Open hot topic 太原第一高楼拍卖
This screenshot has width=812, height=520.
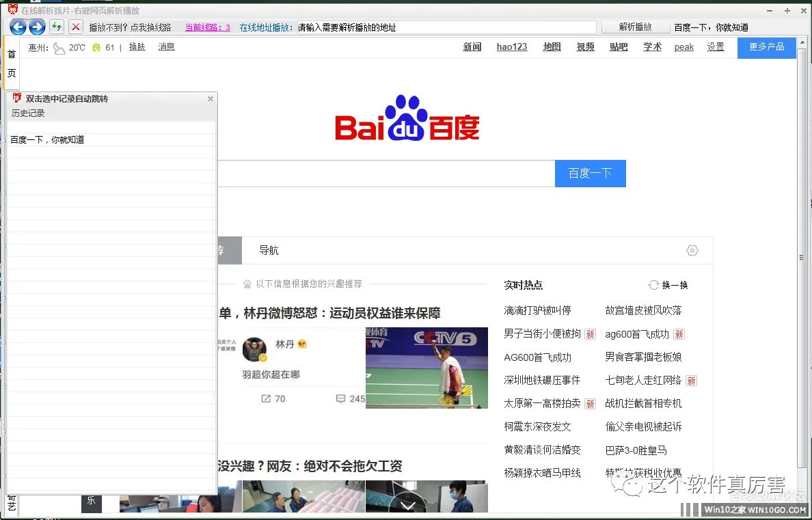[542, 403]
